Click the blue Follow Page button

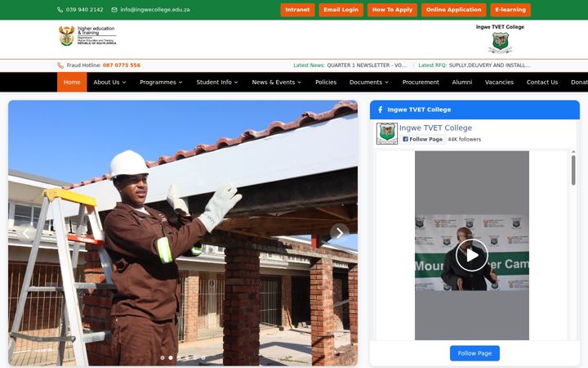pos(474,353)
